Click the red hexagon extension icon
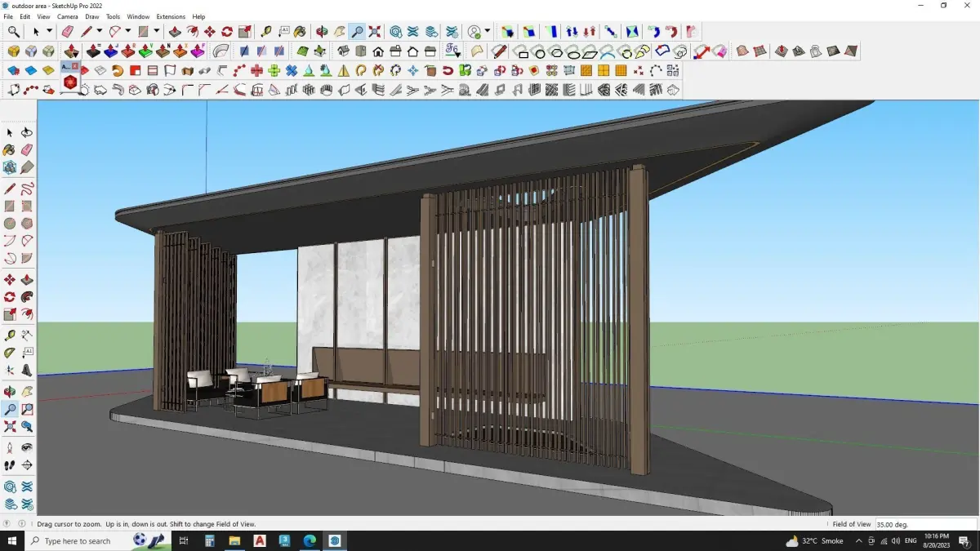This screenshot has height=551, width=980. click(x=70, y=82)
